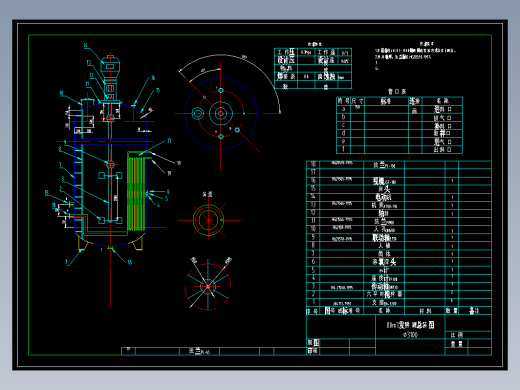
Task: Click the 'Φ3100' text in the title block
Action: [410, 335]
